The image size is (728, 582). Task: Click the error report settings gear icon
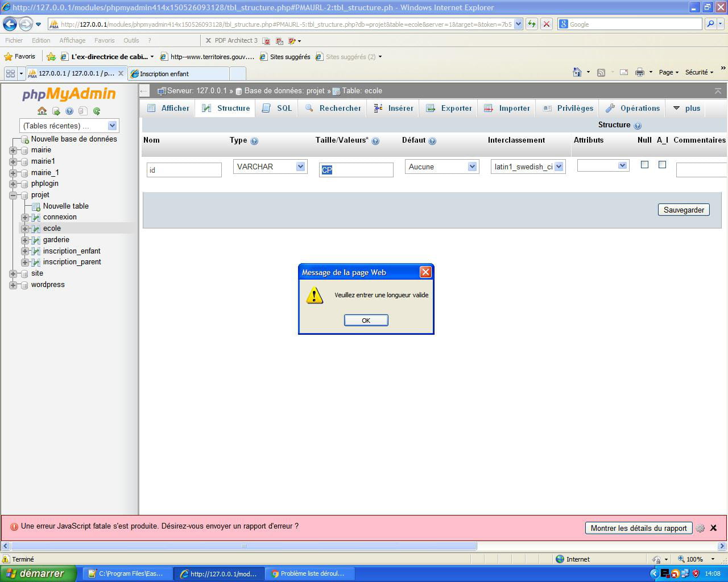click(700, 528)
